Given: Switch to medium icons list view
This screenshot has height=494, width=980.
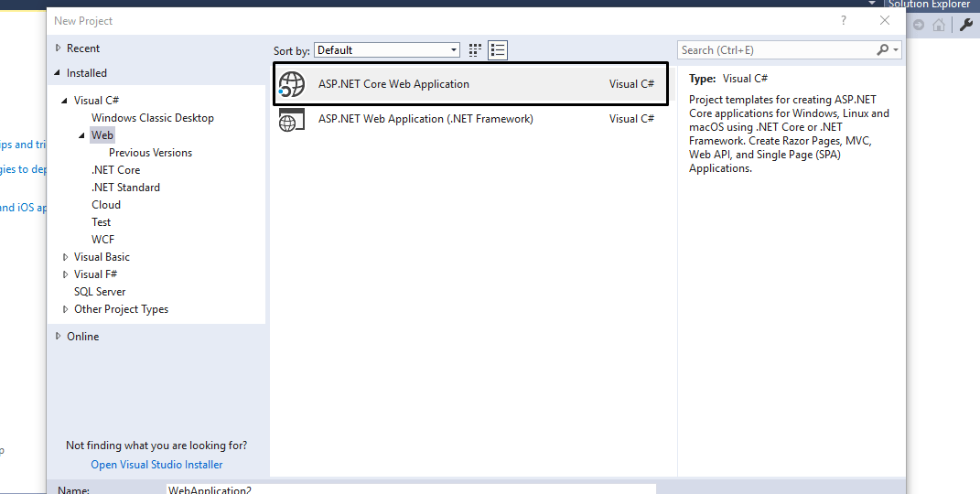Looking at the screenshot, I should click(x=498, y=50).
